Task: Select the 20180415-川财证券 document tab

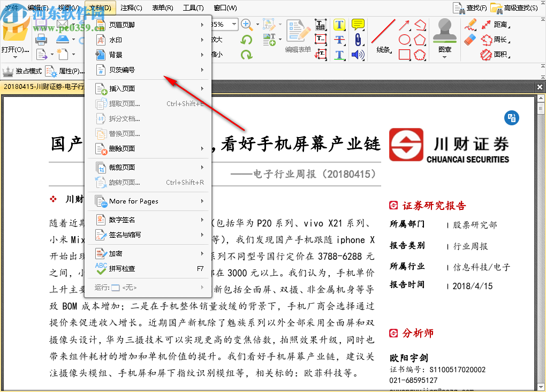Action: tap(40, 86)
